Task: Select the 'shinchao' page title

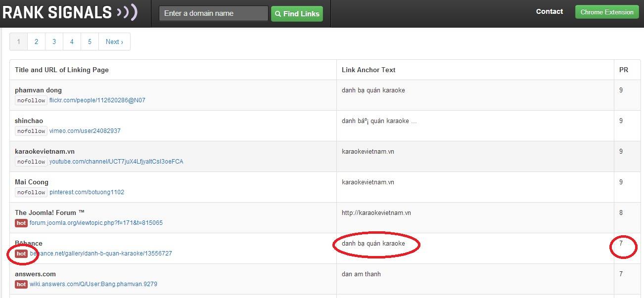Action: [x=29, y=121]
